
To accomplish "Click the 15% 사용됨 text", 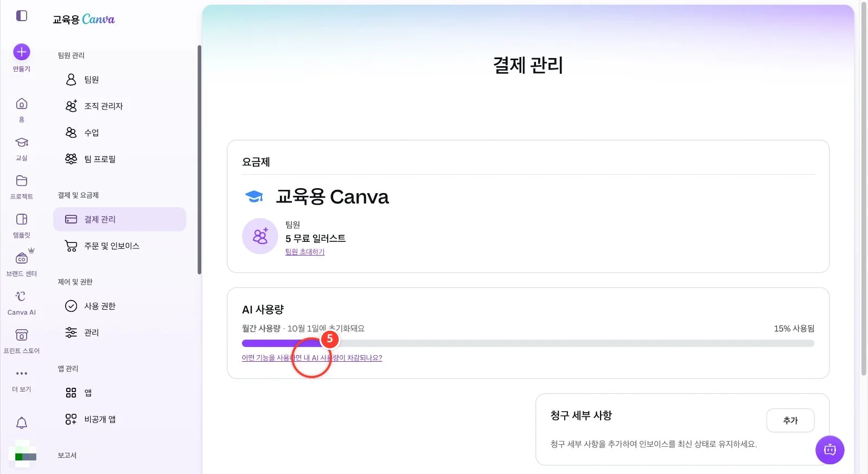I will click(794, 329).
